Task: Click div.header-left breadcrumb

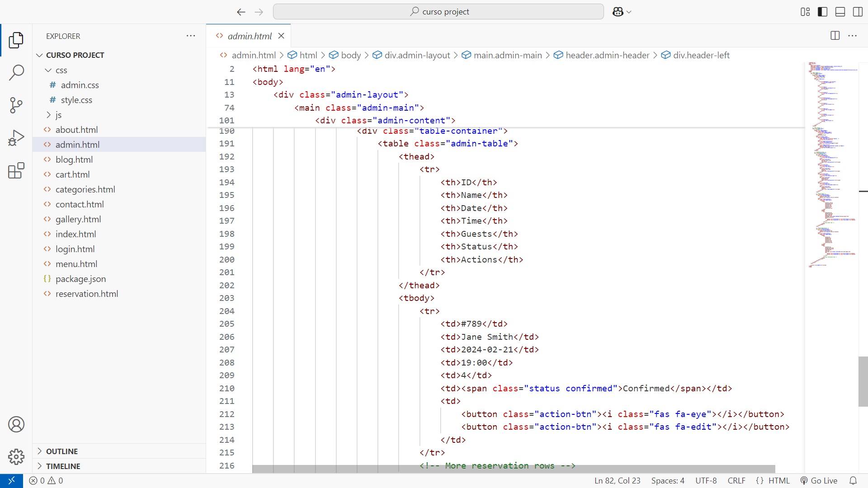Action: [x=696, y=55]
